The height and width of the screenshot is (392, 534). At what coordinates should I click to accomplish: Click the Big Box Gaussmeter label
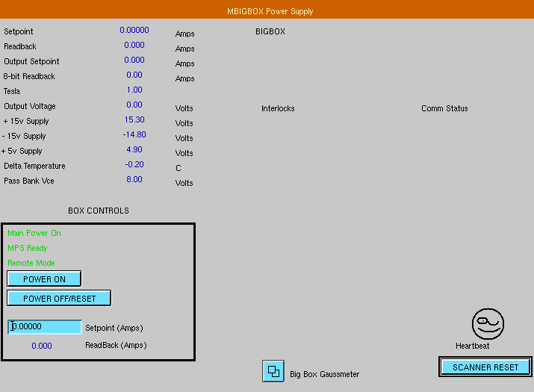(324, 374)
